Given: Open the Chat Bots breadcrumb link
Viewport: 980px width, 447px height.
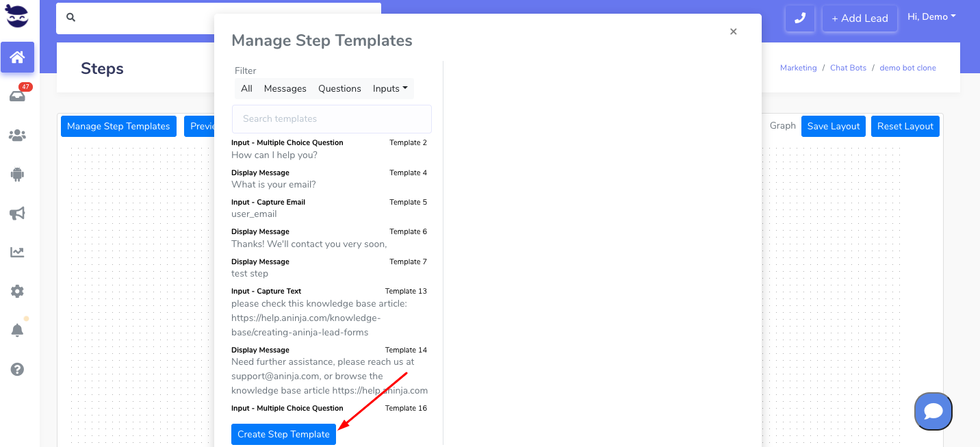Looking at the screenshot, I should (x=848, y=68).
